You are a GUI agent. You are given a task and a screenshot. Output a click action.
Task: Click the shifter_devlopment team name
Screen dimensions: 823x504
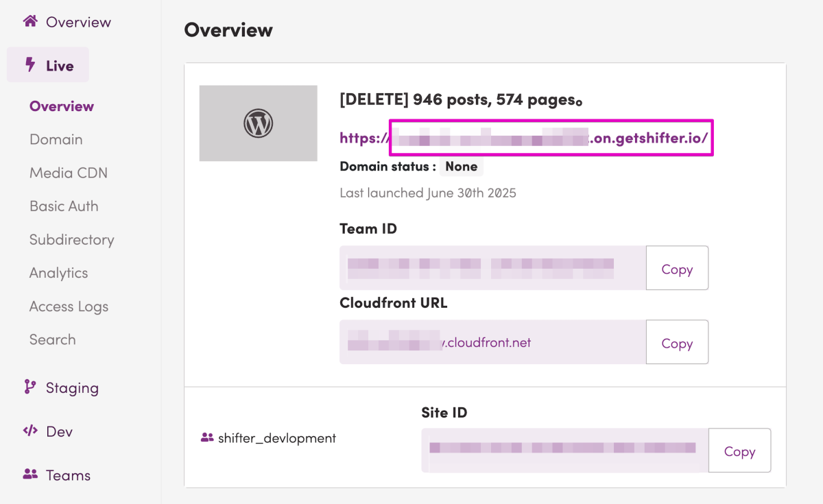click(x=277, y=437)
